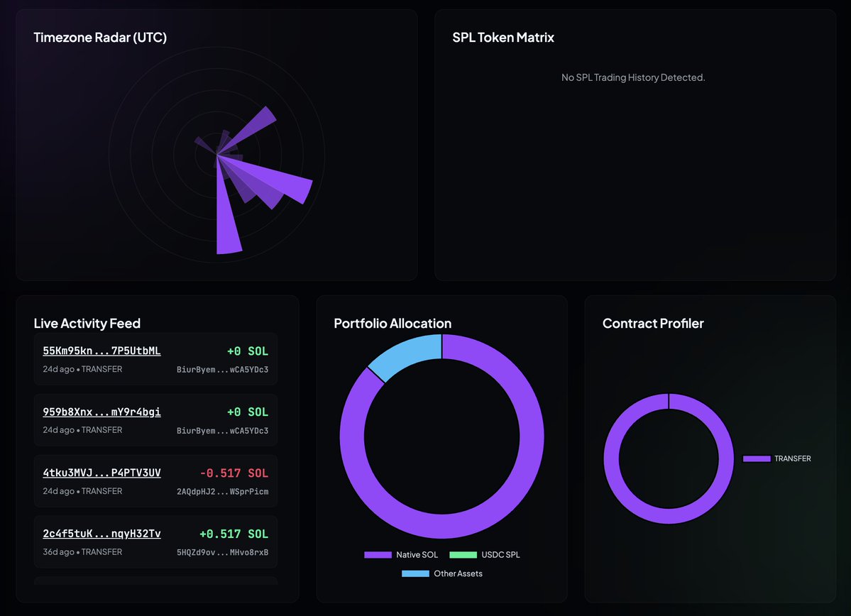
Task: Click the 36d ago TRANSFER label
Action: (82, 552)
